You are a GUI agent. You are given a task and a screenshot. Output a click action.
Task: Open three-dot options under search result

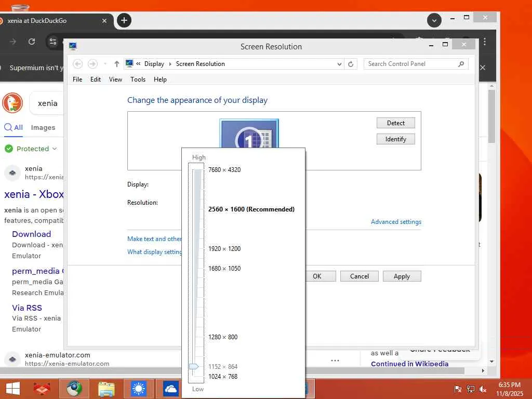click(335, 361)
